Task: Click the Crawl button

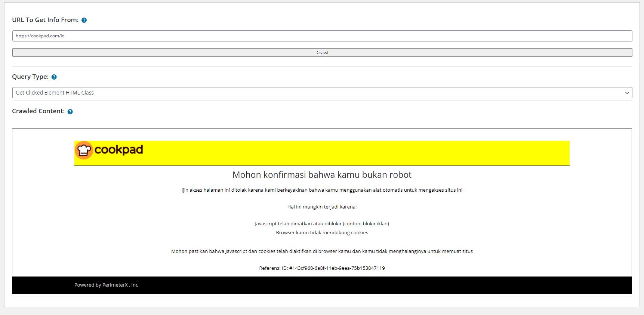Action: pos(322,53)
